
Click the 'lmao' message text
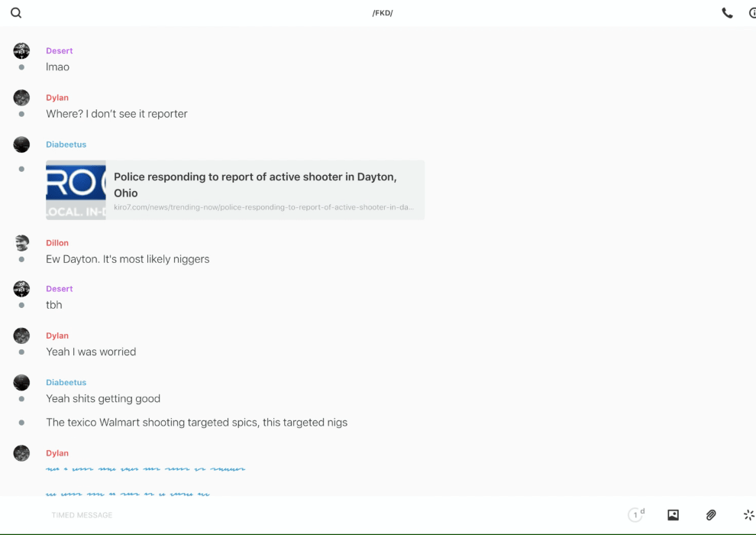57,67
